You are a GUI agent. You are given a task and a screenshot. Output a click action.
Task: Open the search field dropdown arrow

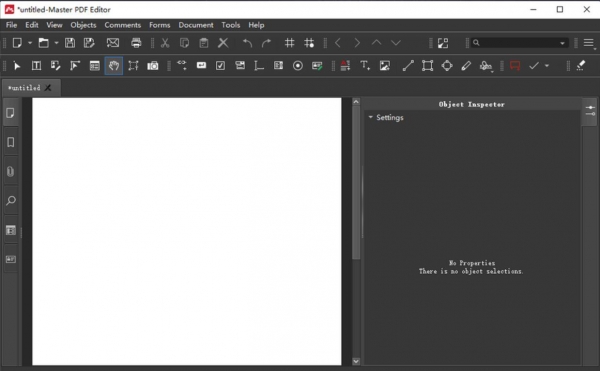tap(562, 43)
